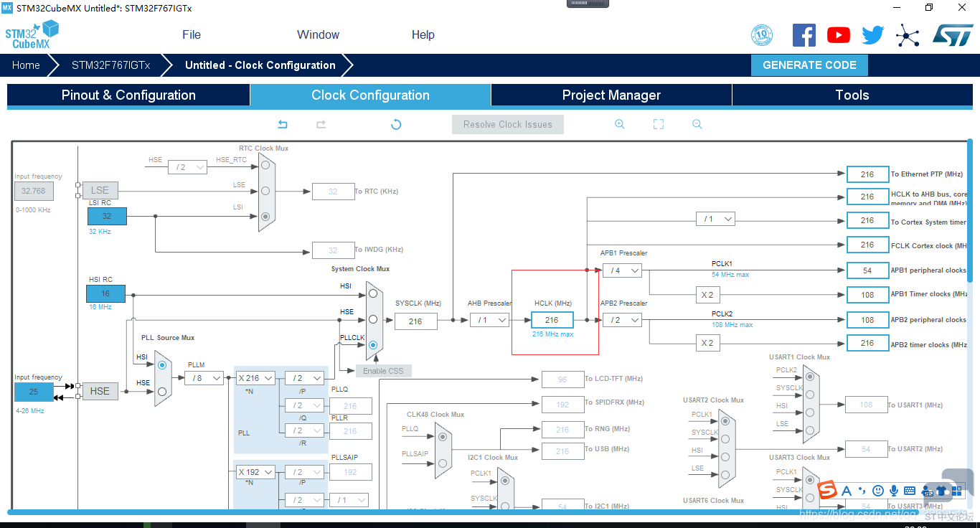Click the GENERATE CODE button
The height and width of the screenshot is (528, 980).
[809, 65]
